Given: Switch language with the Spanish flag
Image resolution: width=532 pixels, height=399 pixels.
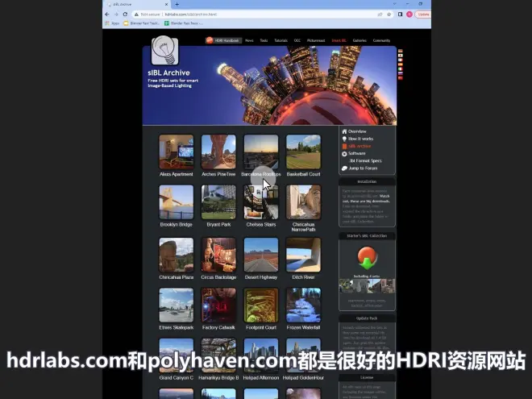Looking at the screenshot, I should point(401,64).
